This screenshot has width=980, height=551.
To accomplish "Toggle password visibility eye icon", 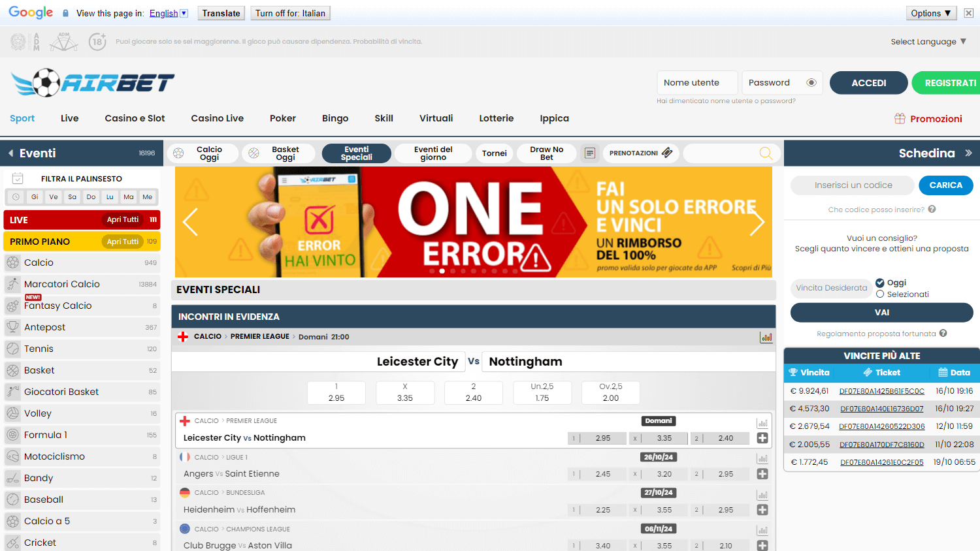I will pyautogui.click(x=811, y=83).
